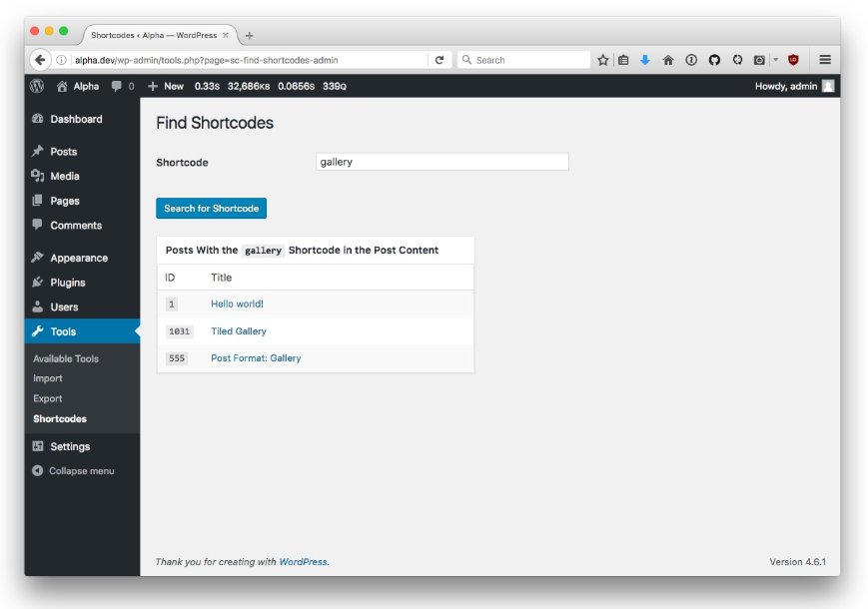Click the address bar URL
Viewport: 868px width, 609px height.
(x=206, y=60)
